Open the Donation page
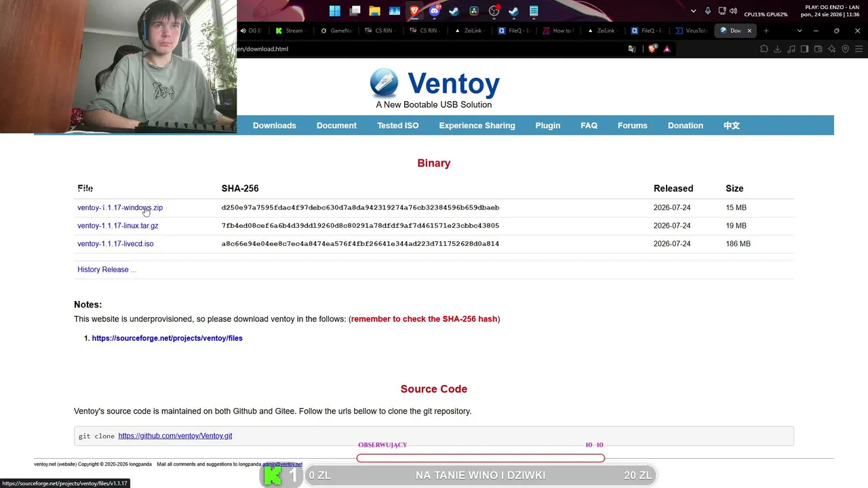The height and width of the screenshot is (488, 868). point(686,125)
